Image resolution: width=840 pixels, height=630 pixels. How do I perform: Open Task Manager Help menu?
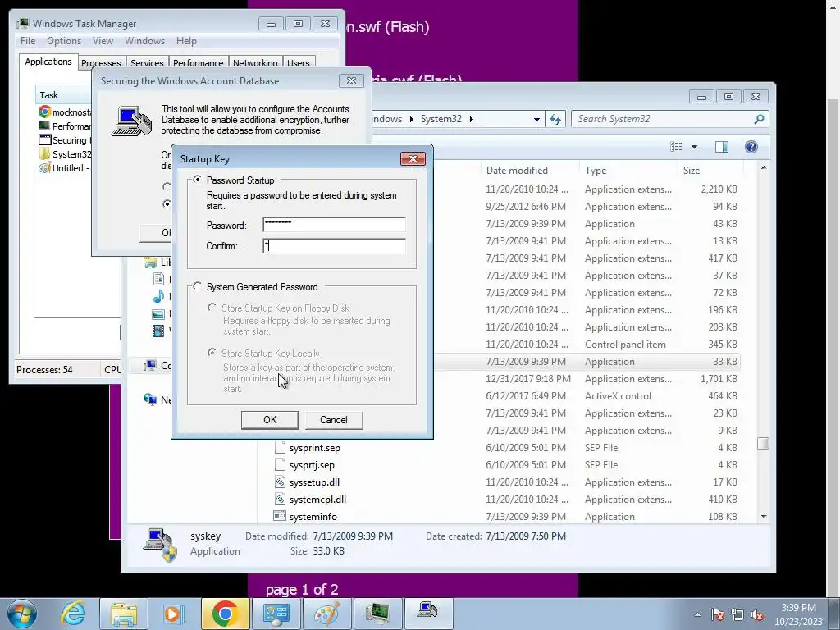tap(186, 41)
